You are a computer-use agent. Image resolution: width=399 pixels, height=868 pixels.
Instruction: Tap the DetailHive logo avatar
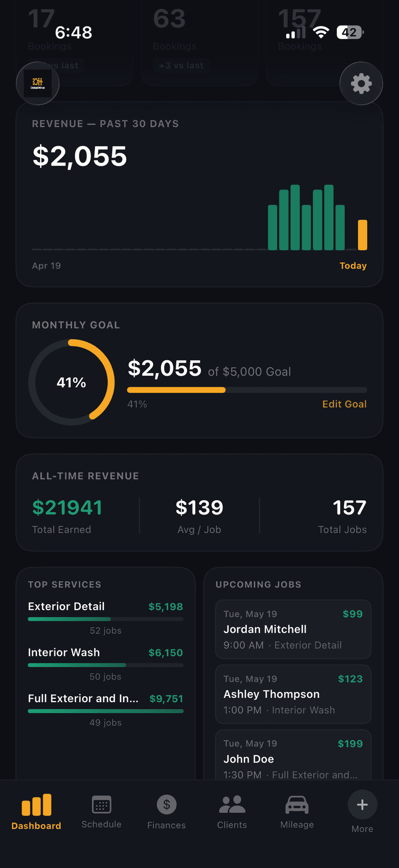pyautogui.click(x=38, y=83)
